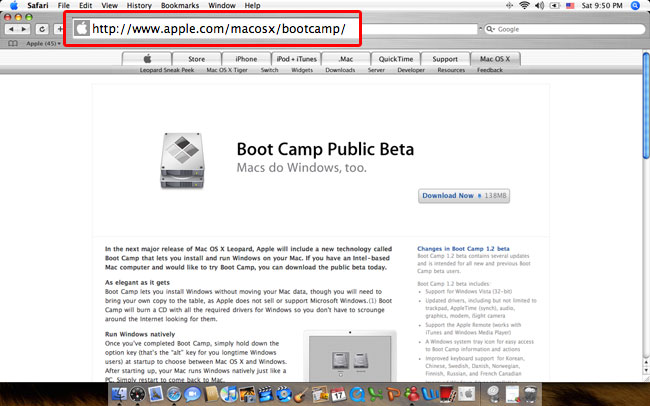Open Google search magnifier dropdown

(491, 29)
